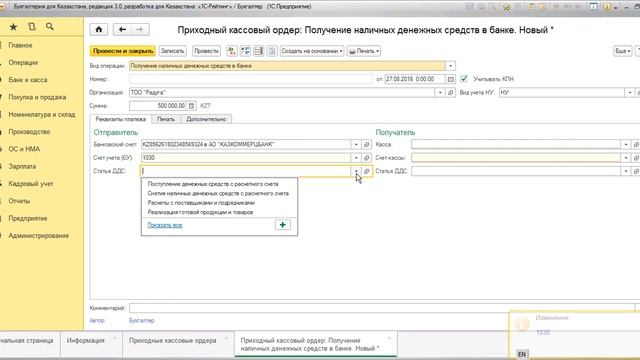This screenshot has height=360, width=640.
Task: Open the Еще menu
Action: click(x=623, y=51)
